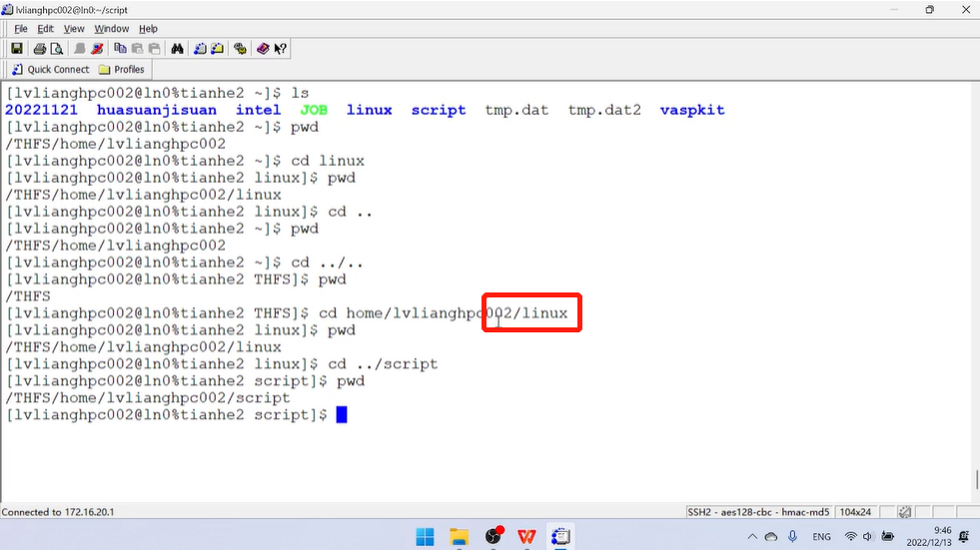Open a New Terminal Window icon
Screen dimensions: 980x550
tap(200, 49)
